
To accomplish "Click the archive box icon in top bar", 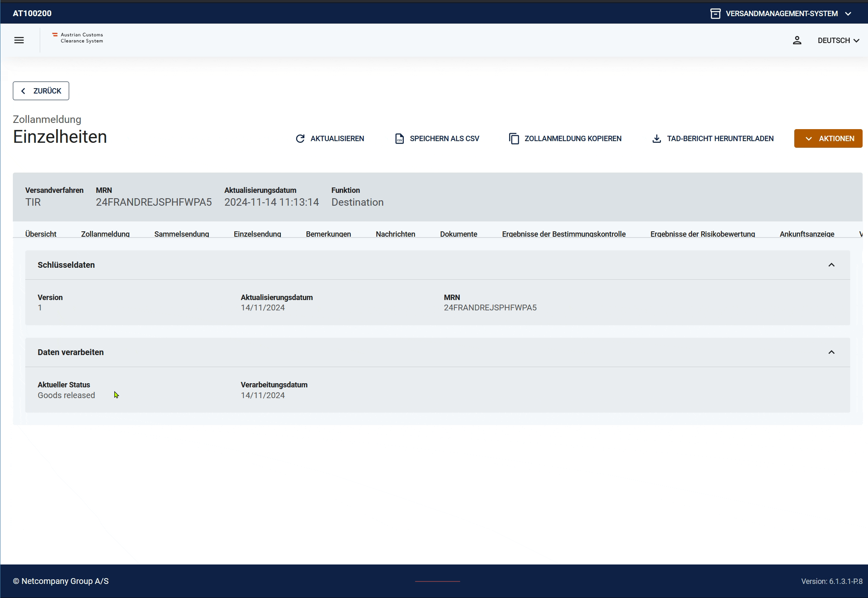I will coord(715,14).
